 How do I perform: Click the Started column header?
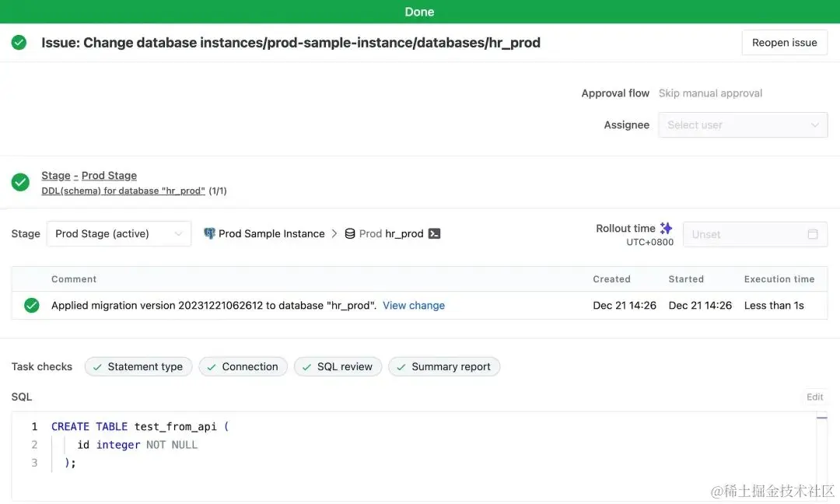(x=686, y=279)
